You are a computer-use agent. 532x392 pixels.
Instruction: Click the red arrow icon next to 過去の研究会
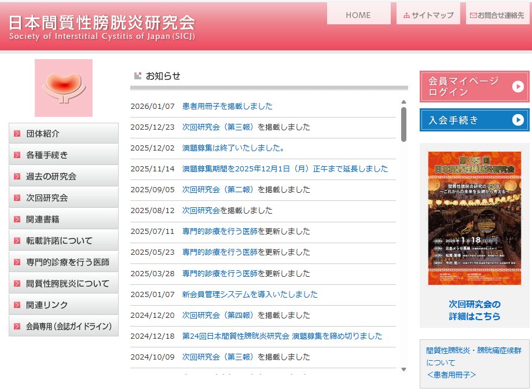tap(17, 177)
